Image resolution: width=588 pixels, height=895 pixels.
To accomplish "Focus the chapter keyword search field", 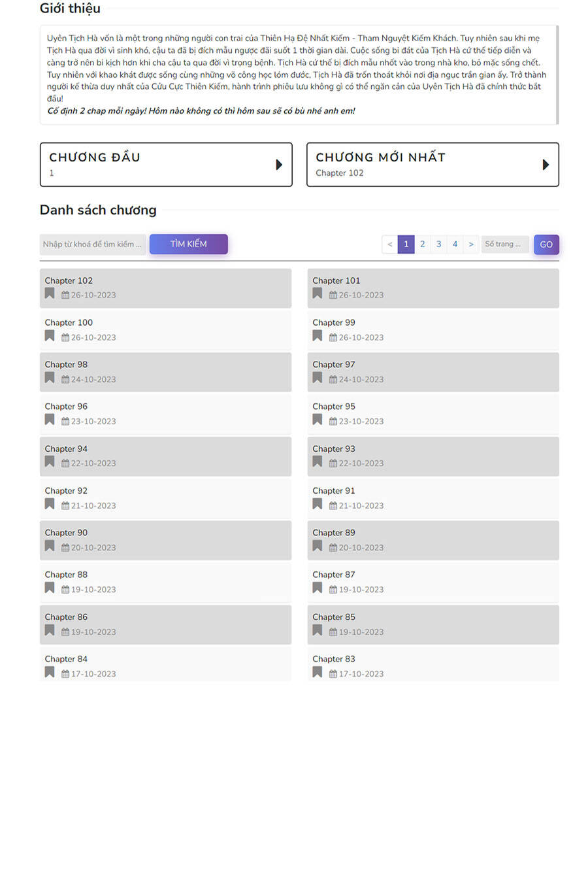I will (x=93, y=245).
